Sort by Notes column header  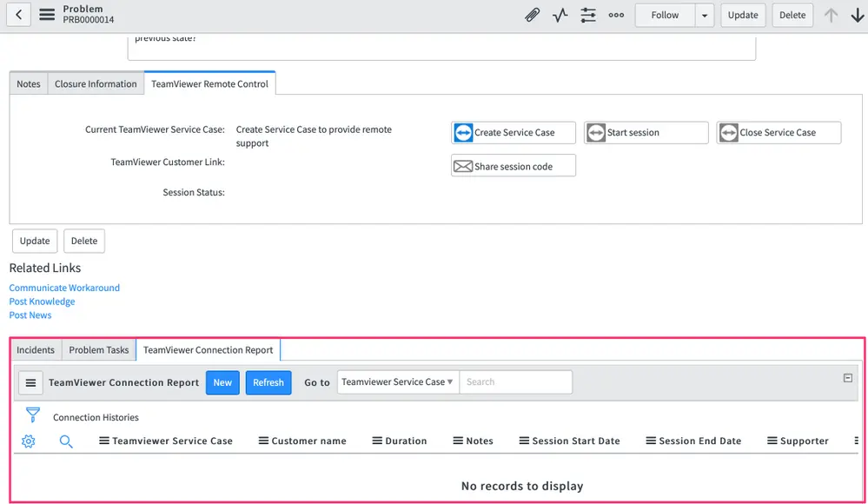[480, 441]
